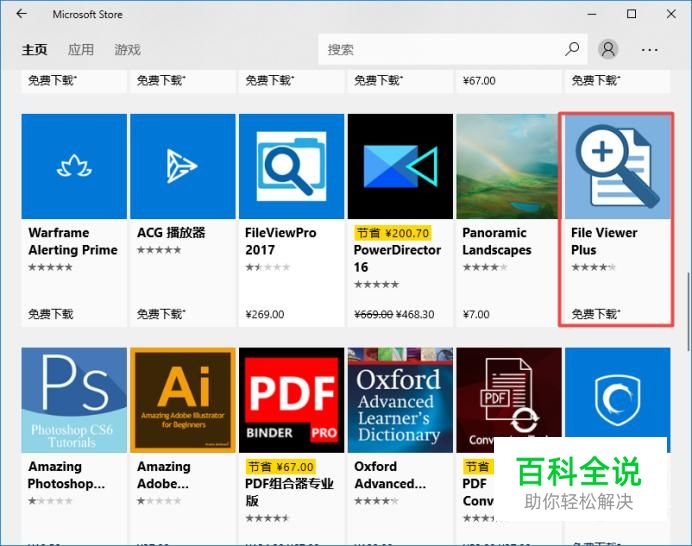Click PowerDirector 16 title text

click(x=397, y=258)
